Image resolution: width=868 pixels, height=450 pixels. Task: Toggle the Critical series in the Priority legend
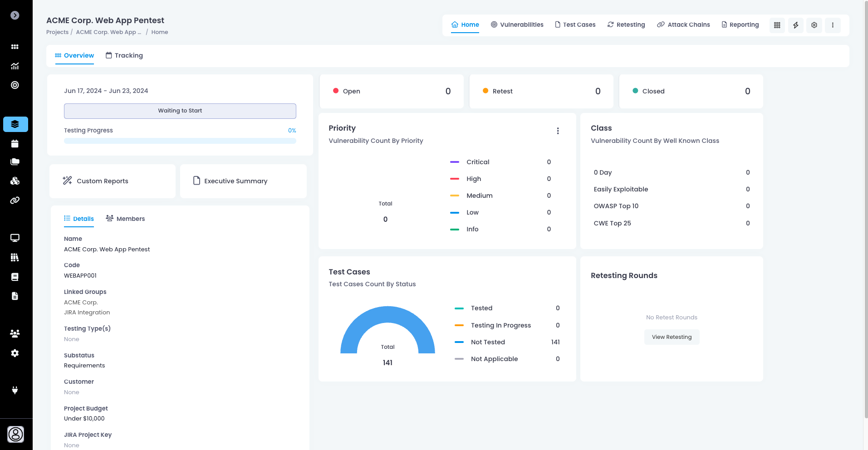click(x=477, y=162)
